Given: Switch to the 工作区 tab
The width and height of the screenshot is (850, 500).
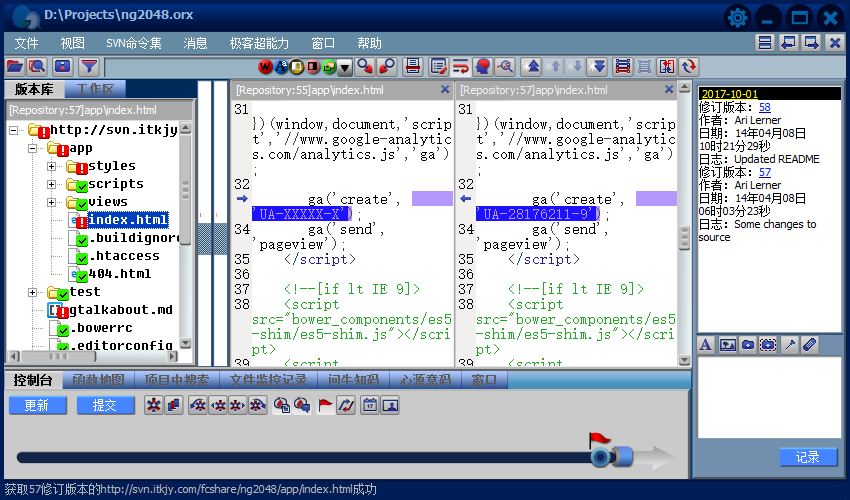Looking at the screenshot, I should [95, 89].
